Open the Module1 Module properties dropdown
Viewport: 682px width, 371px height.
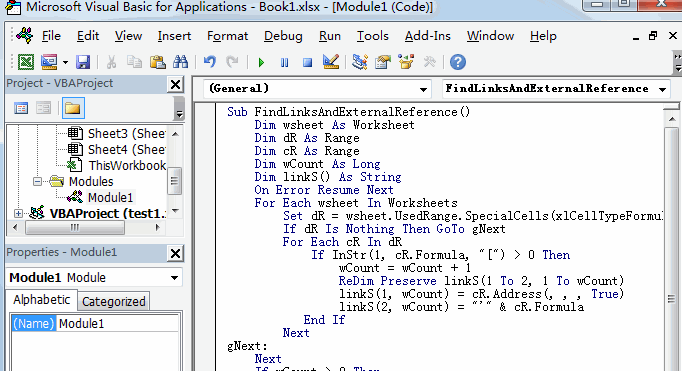click(x=174, y=278)
